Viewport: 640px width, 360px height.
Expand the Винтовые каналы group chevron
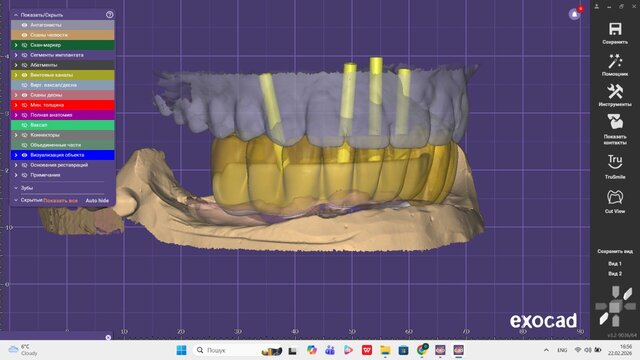[x=16, y=75]
